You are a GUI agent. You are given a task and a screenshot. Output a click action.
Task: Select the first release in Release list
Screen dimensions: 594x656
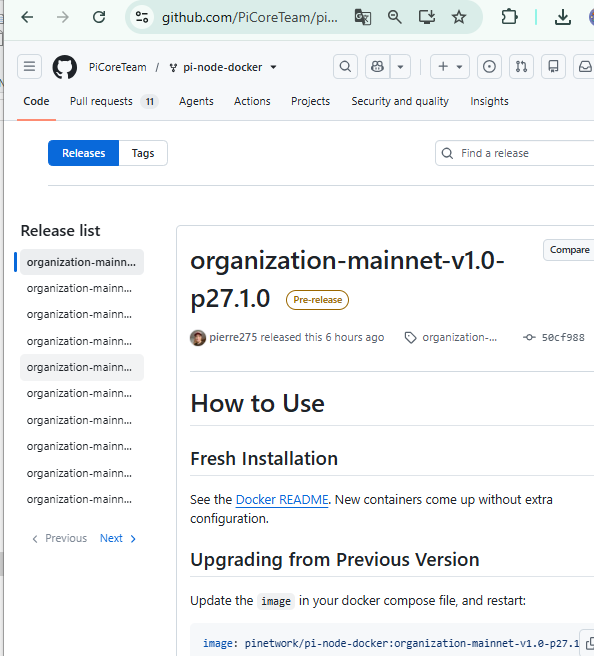(x=82, y=262)
